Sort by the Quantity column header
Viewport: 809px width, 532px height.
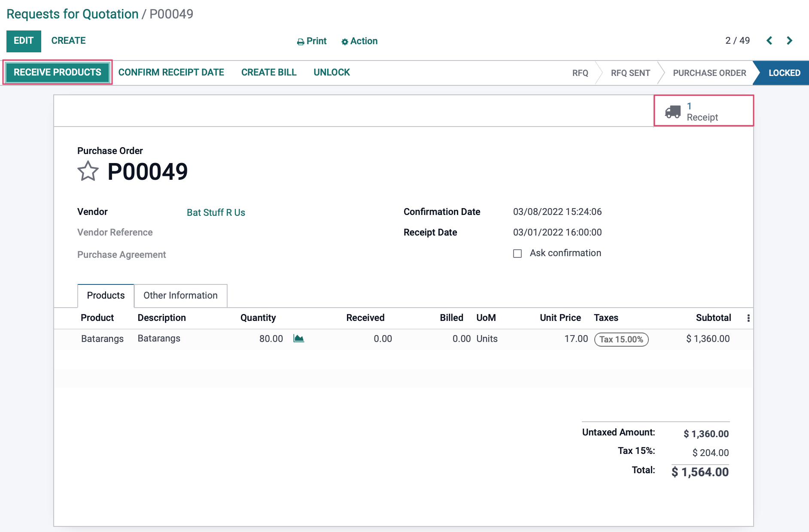258,318
